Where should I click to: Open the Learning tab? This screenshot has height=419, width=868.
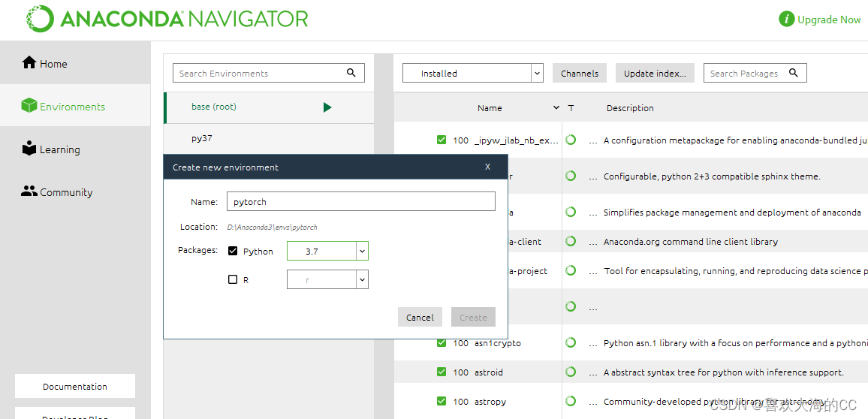click(x=75, y=149)
